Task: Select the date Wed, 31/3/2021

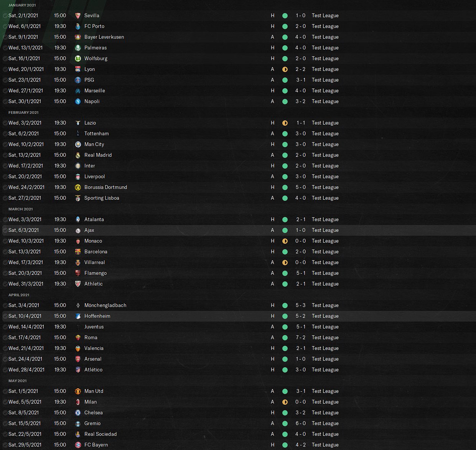Action: [26, 284]
